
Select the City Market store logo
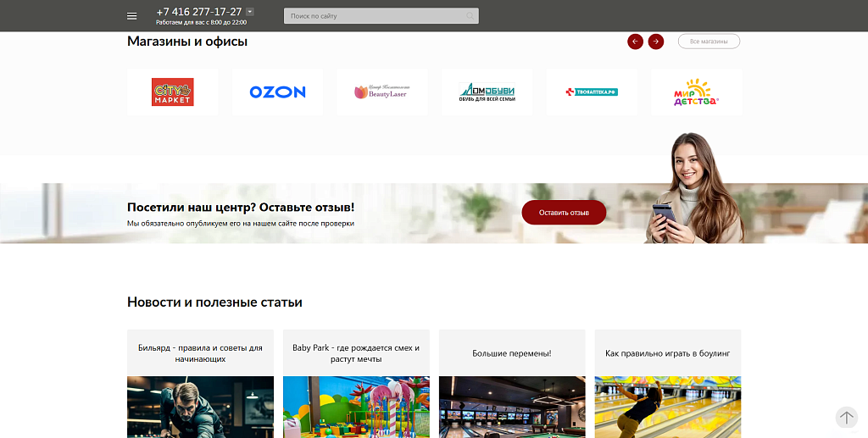tap(173, 92)
